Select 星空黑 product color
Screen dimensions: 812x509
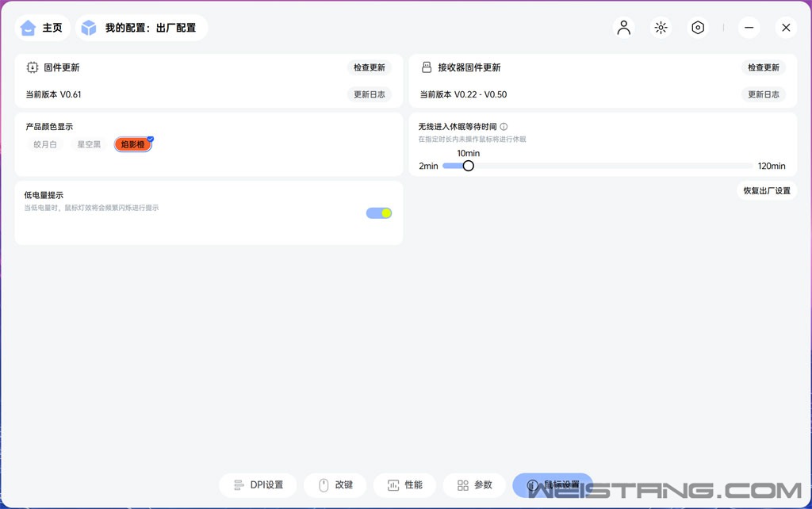(89, 144)
